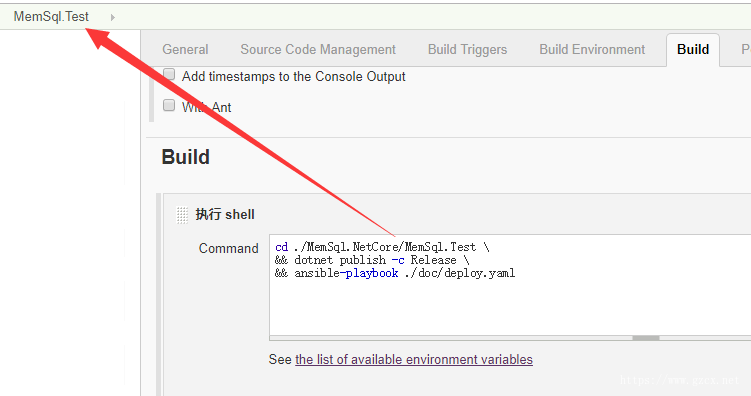Image resolution: width=751 pixels, height=396 pixels.
Task: Select the active Build tab
Action: pos(693,49)
